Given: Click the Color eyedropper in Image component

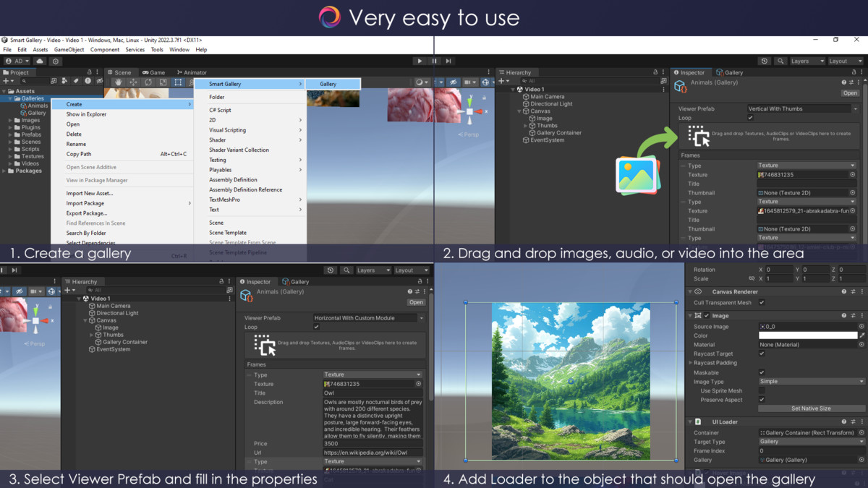Looking at the screenshot, I should coord(861,335).
